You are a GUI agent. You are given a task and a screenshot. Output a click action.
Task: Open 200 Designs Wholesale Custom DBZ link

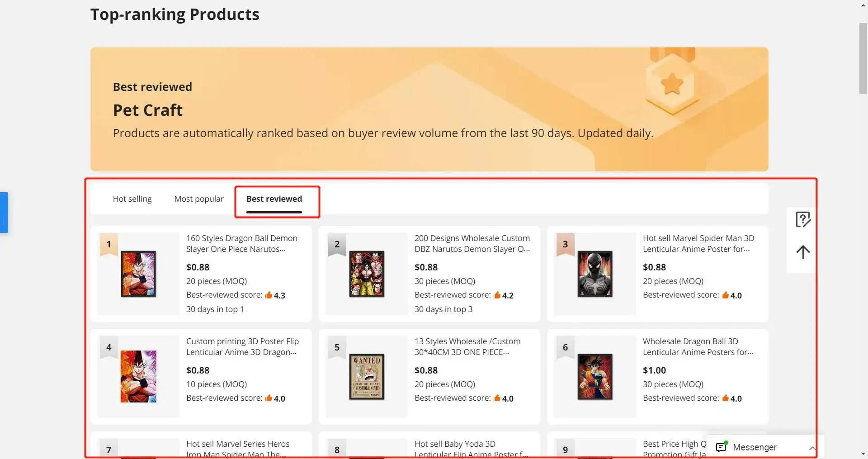pos(472,243)
